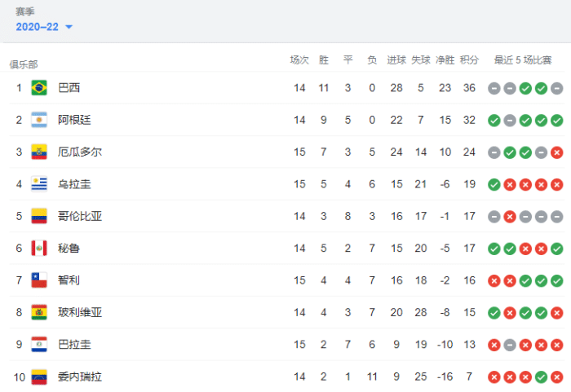Click Argentina's first recent match result icon
Image resolution: width=571 pixels, height=392 pixels.
coord(494,120)
